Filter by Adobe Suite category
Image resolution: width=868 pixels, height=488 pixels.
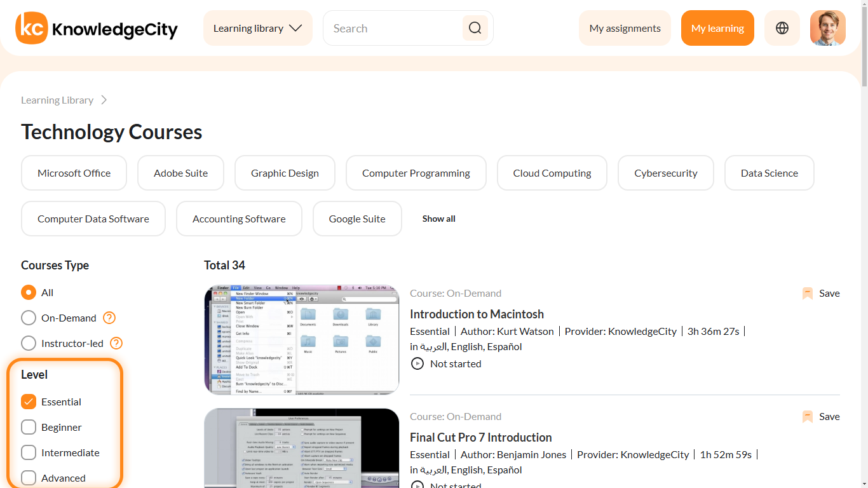(x=180, y=173)
